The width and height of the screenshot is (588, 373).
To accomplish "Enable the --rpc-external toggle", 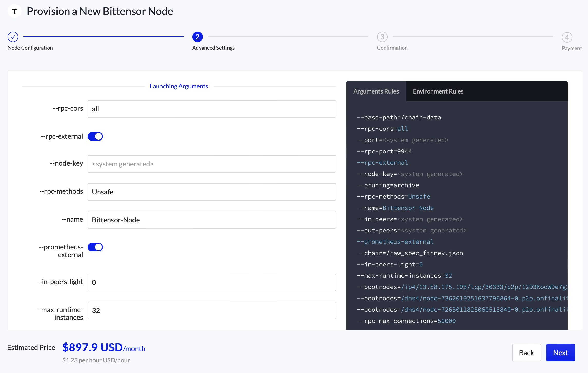I will click(x=95, y=136).
